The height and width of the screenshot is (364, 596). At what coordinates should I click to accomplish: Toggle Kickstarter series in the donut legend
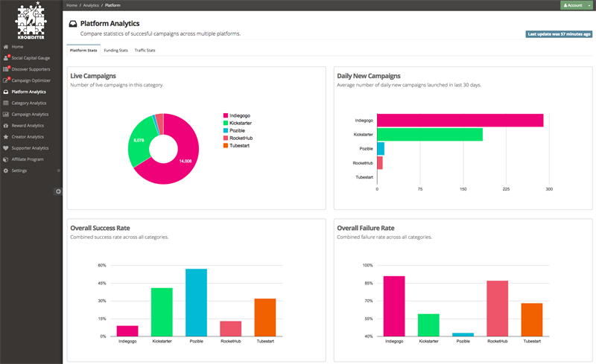tap(225, 123)
